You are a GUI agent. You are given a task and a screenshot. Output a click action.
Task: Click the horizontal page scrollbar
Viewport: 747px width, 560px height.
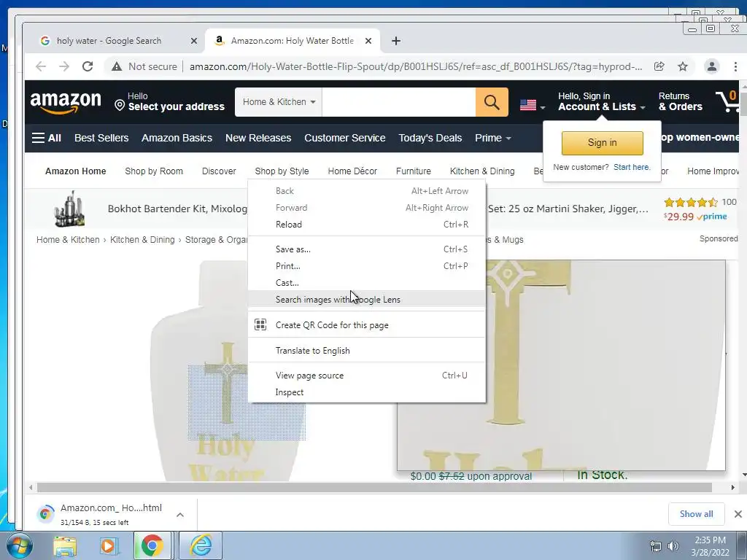[374, 488]
